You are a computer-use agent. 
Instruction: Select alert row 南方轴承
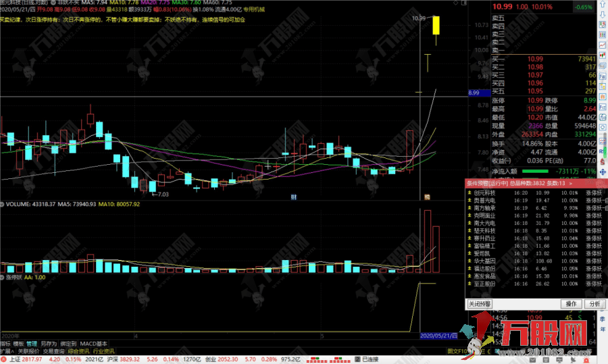coord(536,208)
